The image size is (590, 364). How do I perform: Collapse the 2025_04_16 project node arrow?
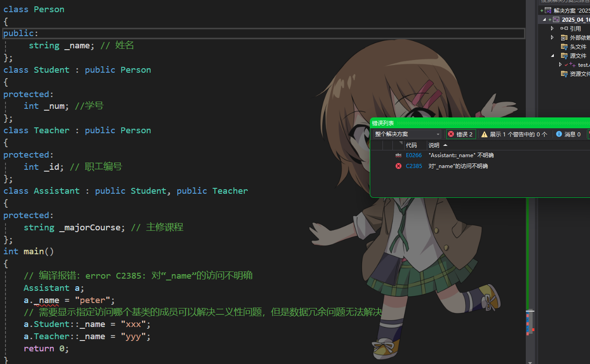[x=544, y=19]
